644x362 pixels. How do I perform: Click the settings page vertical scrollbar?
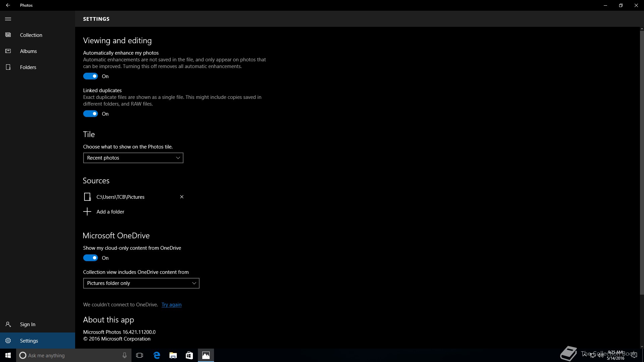coord(642,163)
